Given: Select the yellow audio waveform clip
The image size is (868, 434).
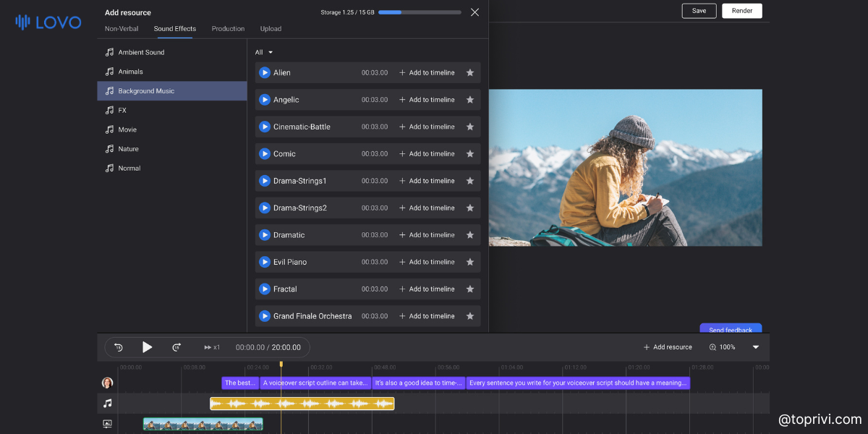Looking at the screenshot, I should [x=302, y=403].
